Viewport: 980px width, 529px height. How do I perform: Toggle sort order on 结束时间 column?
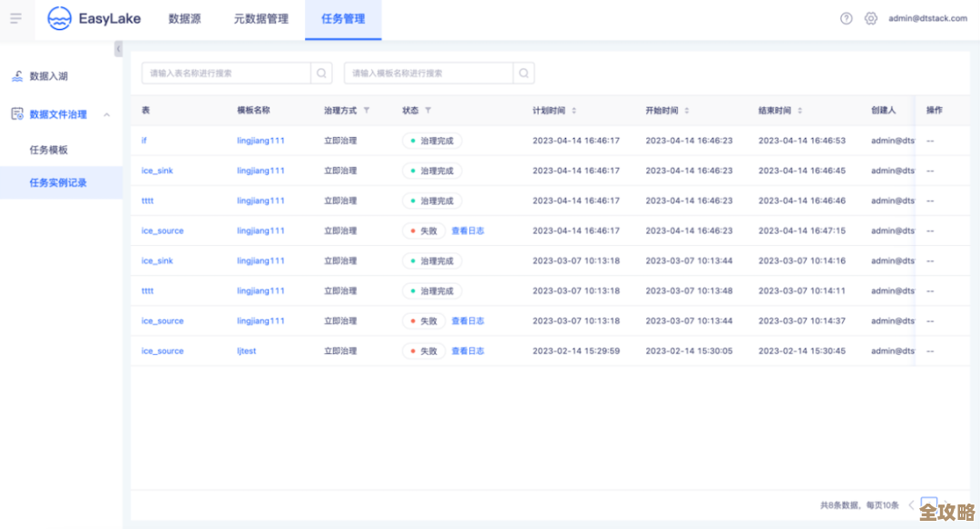[799, 110]
